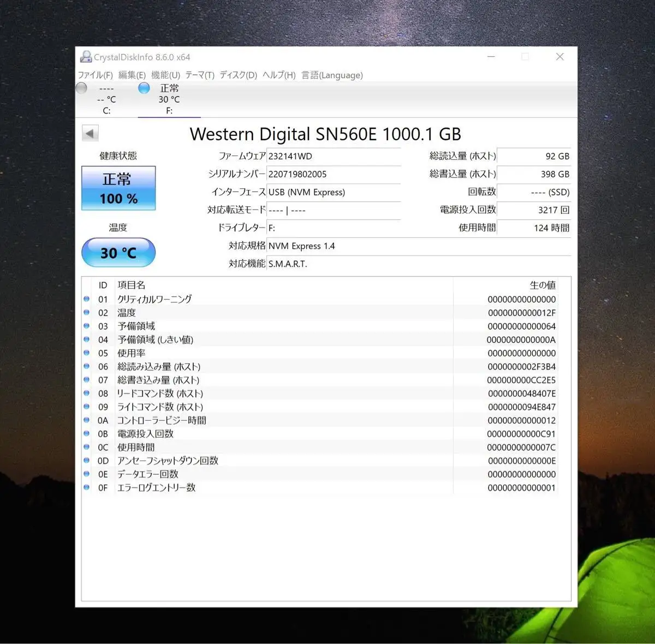Click status dot for 0D アンセーフシャットダウン回数 row
This screenshot has height=644, width=655.
[x=87, y=461]
